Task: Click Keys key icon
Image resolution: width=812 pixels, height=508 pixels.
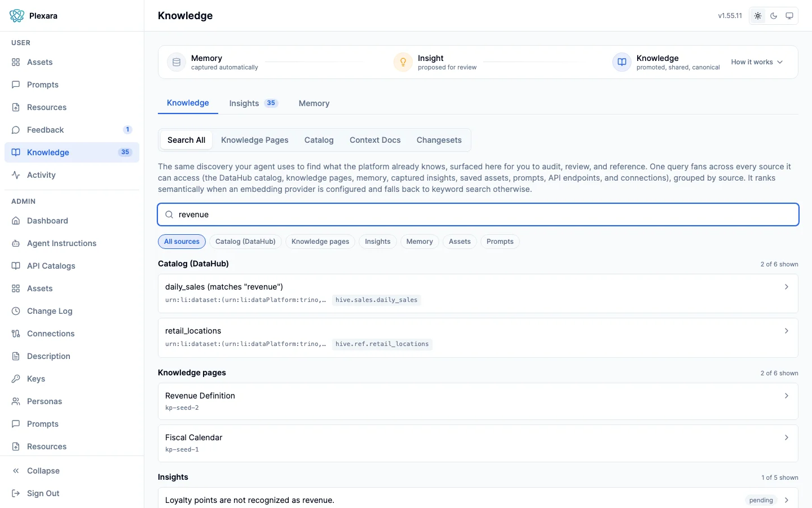Action: pos(16,379)
